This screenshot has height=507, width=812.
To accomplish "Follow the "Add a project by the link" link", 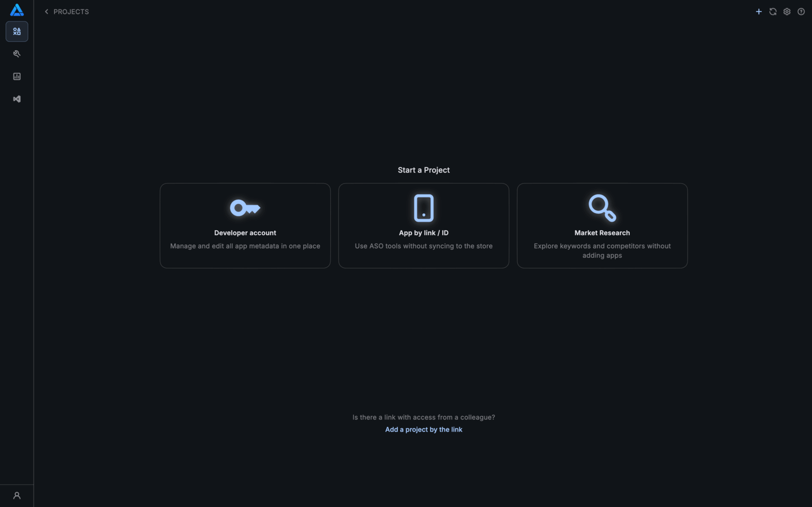I will point(423,430).
